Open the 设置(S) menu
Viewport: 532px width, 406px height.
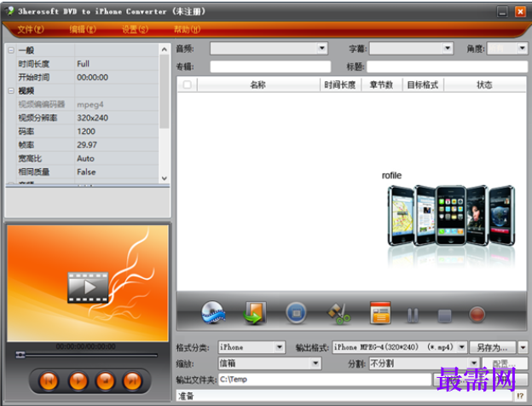pyautogui.click(x=135, y=30)
